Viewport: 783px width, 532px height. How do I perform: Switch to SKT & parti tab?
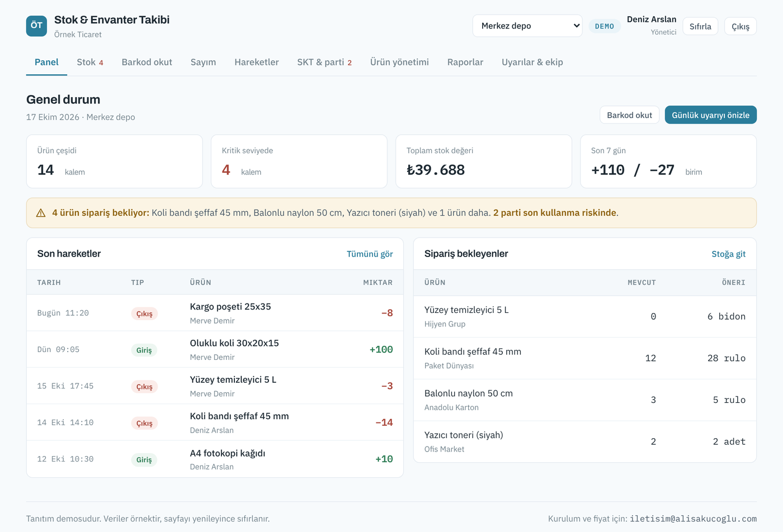point(324,62)
